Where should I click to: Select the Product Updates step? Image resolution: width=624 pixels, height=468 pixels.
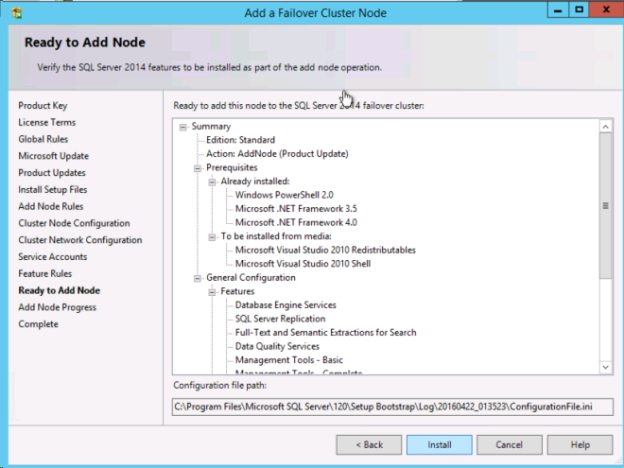[52, 173]
